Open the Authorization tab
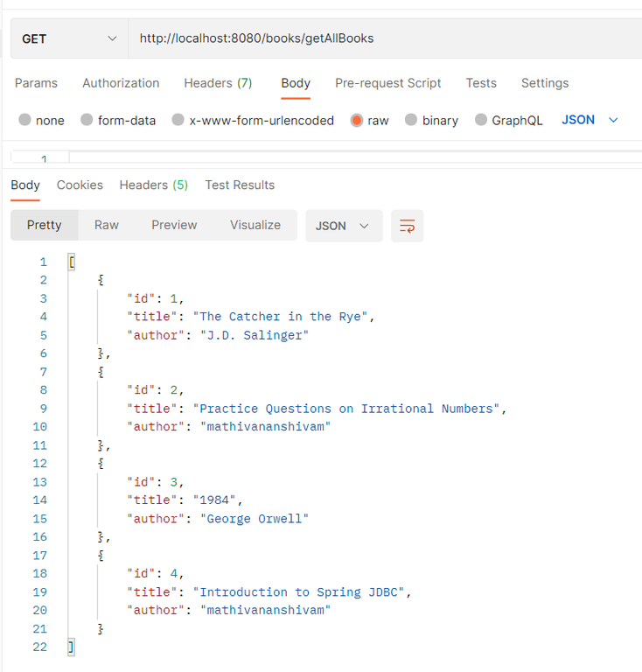The width and height of the screenshot is (642, 672). [x=121, y=83]
